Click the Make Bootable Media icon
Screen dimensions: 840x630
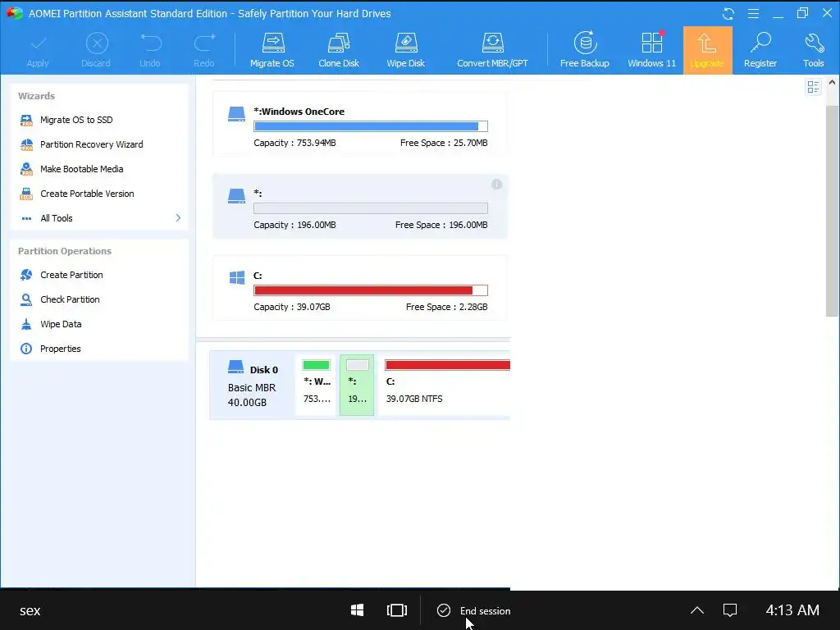pos(26,169)
